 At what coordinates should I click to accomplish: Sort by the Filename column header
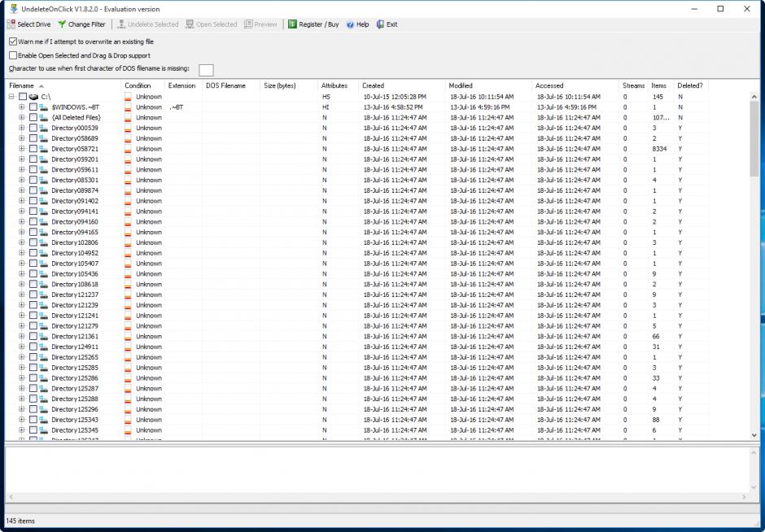click(63, 85)
